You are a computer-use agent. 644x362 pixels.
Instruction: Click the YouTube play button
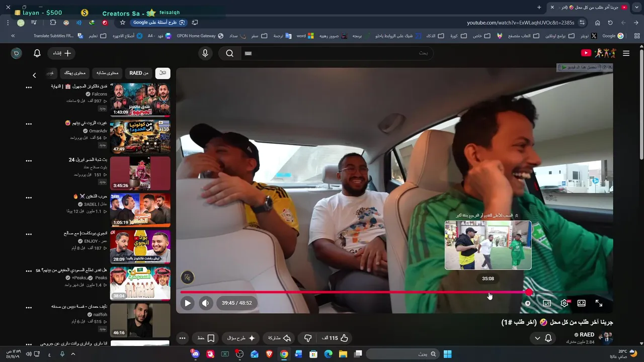(188, 303)
